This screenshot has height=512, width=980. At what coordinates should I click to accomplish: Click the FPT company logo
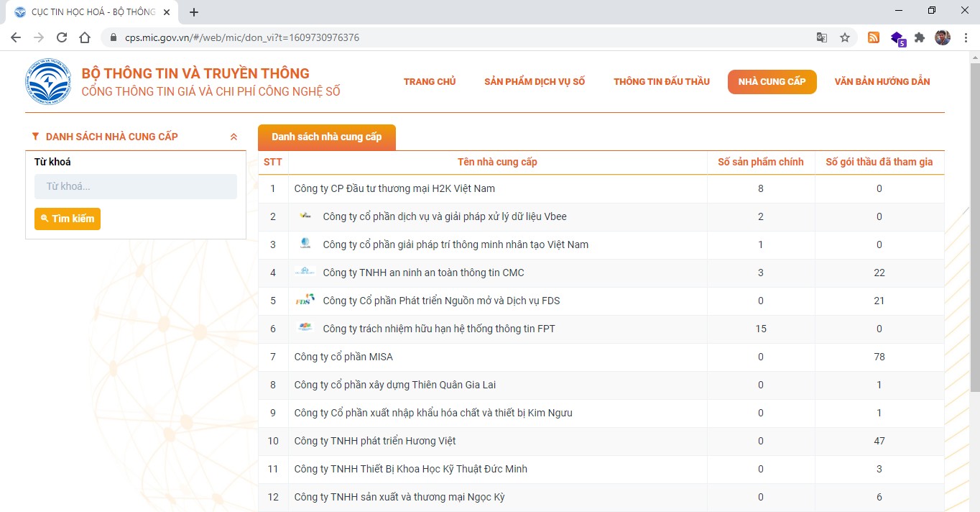pyautogui.click(x=305, y=328)
